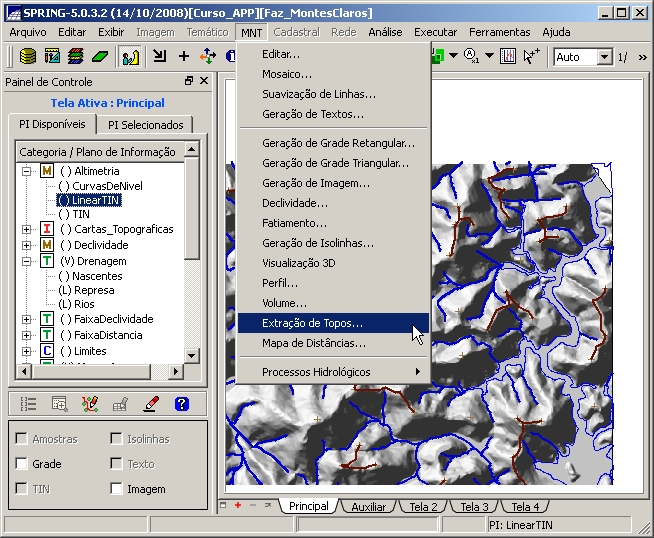Click the vector line editing pencil icon

tap(90, 404)
